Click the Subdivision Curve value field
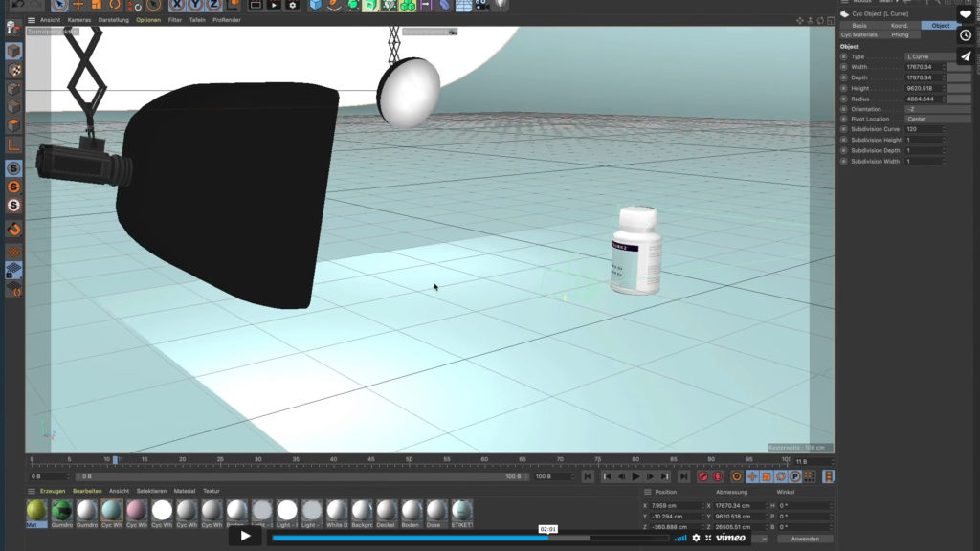This screenshot has height=551, width=980. (924, 129)
